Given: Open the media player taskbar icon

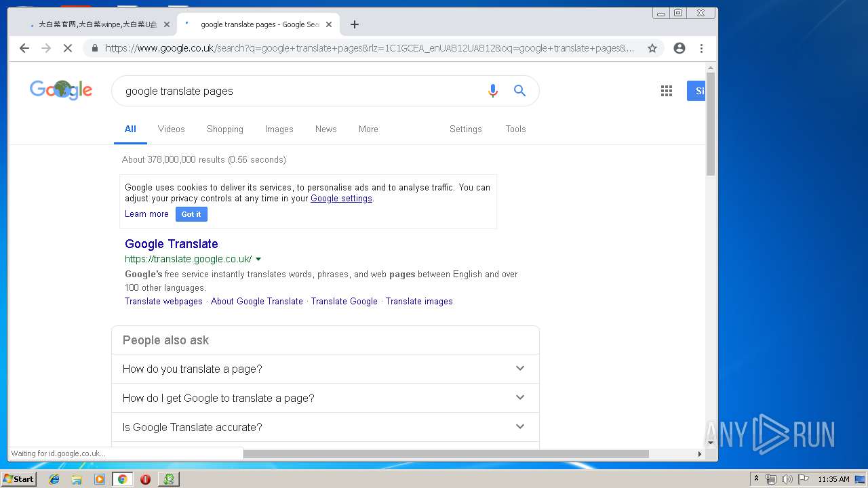Looking at the screenshot, I should pyautogui.click(x=100, y=479).
